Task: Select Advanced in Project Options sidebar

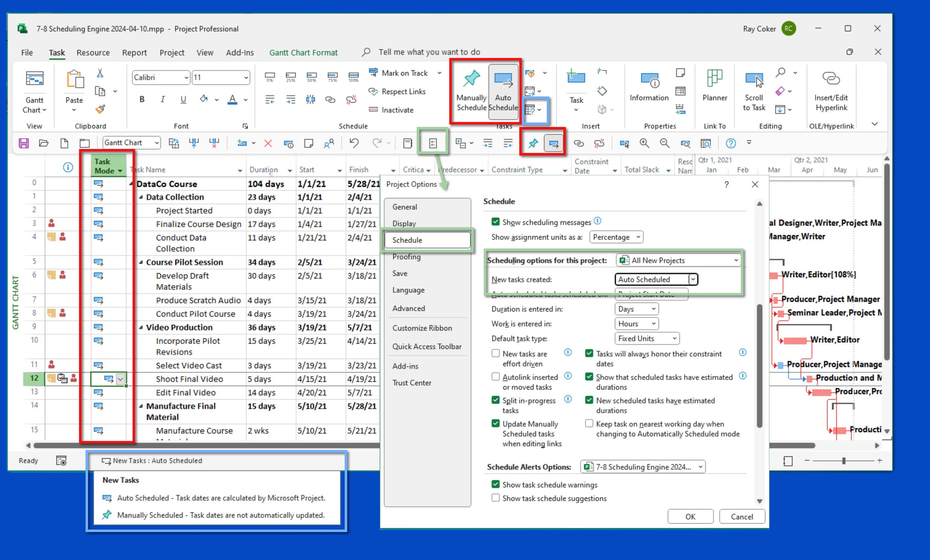Action: (409, 308)
